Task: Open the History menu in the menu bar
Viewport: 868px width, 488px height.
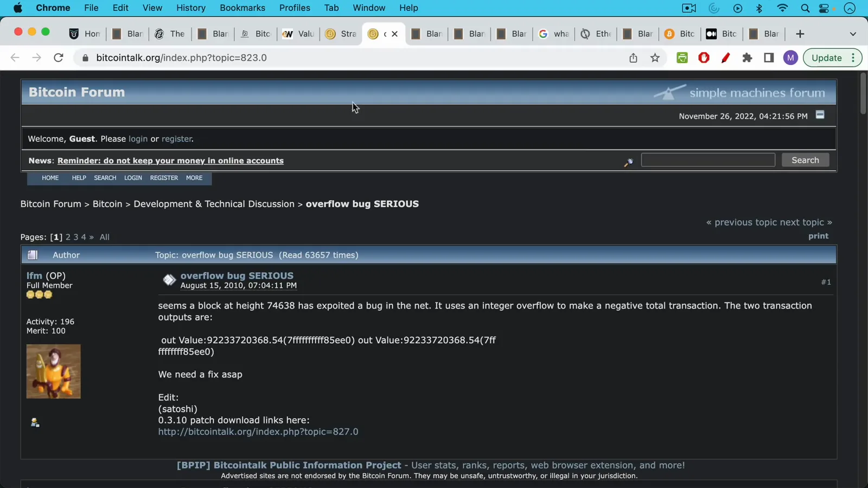Action: 191,8
